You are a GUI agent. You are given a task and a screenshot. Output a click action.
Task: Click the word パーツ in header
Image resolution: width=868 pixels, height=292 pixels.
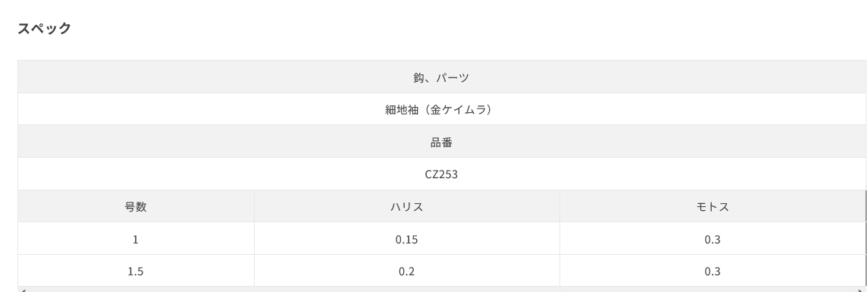click(x=453, y=77)
